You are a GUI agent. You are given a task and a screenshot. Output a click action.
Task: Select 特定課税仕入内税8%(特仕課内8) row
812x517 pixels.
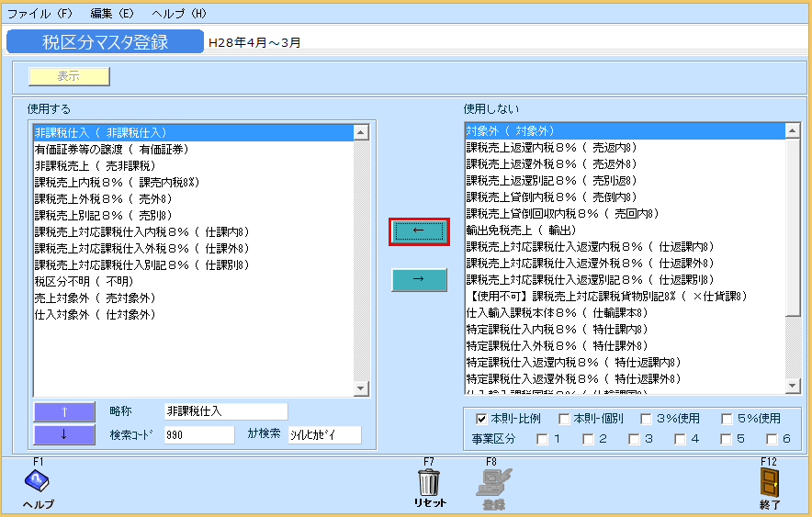[x=625, y=331]
